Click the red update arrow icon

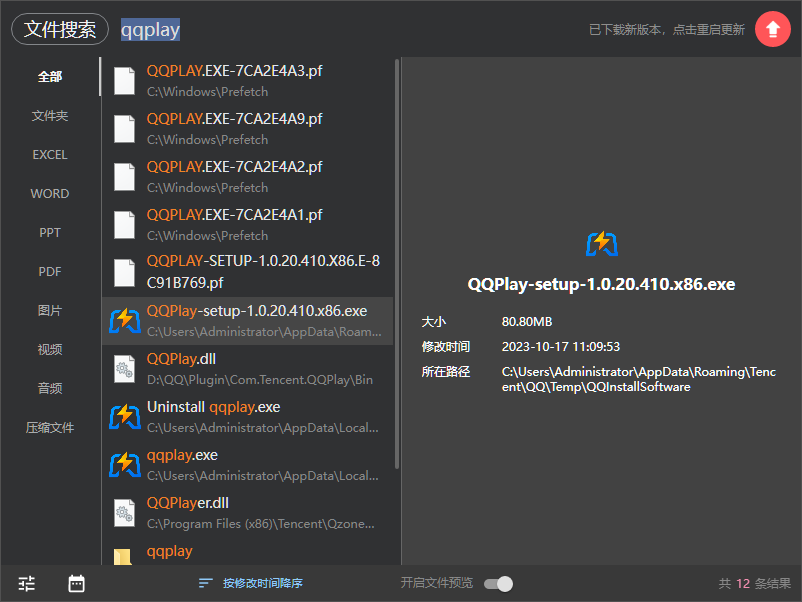(x=773, y=29)
